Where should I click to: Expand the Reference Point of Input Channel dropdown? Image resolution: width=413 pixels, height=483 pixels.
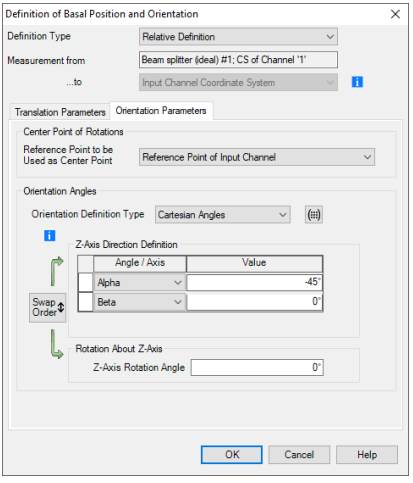click(257, 157)
